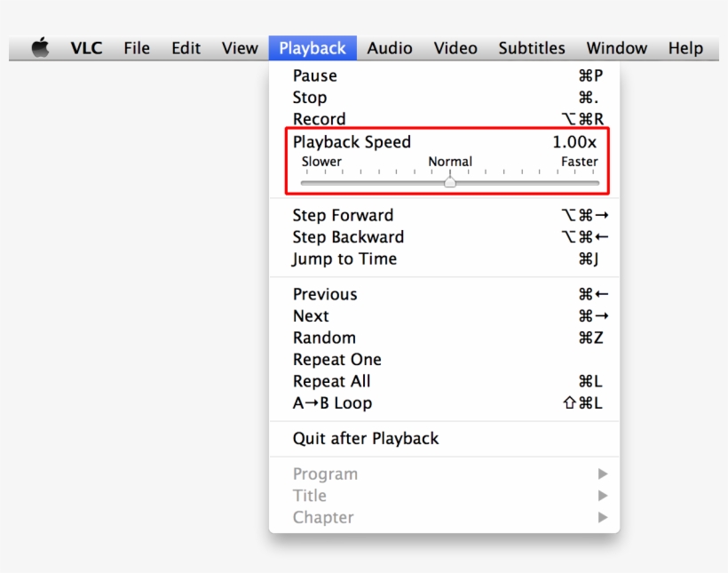
Task: Start a Record of the stream
Action: tap(319, 119)
